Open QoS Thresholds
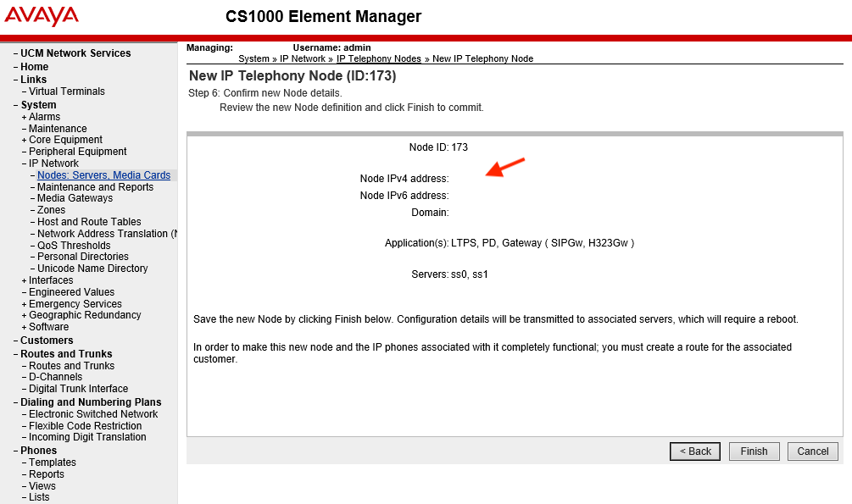Viewport: 852px width, 504px height. click(74, 246)
